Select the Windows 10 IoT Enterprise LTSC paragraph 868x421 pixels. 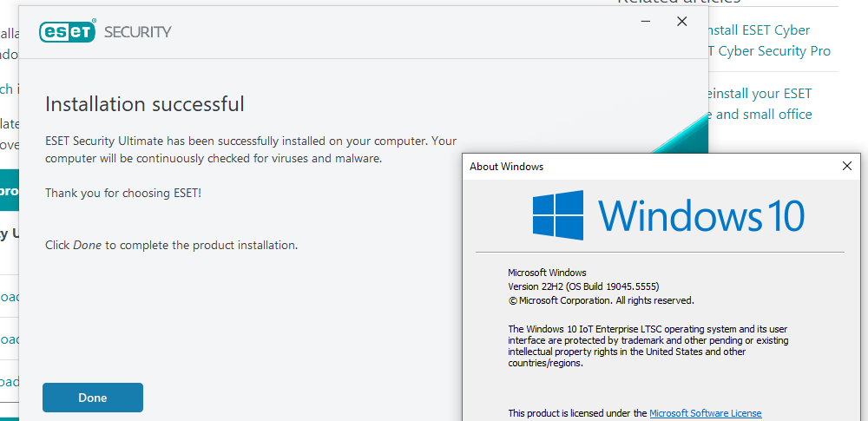[x=648, y=346]
